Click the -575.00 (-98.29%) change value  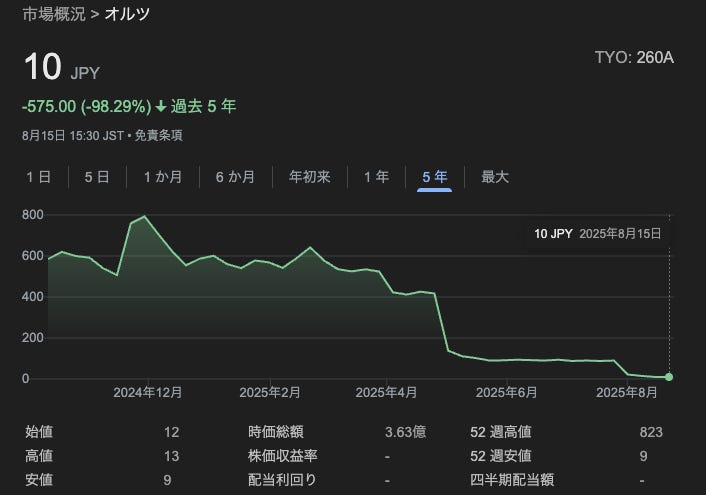(86, 107)
